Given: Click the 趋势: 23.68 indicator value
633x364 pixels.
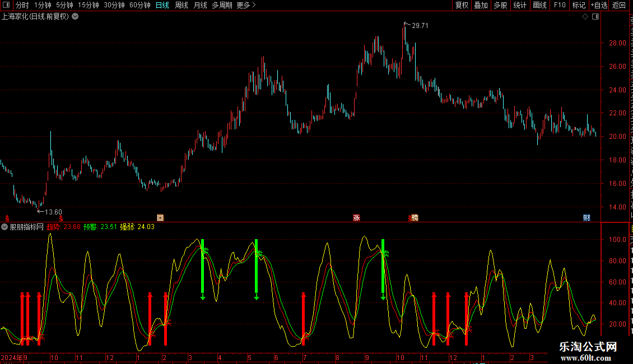Looking at the screenshot, I should tap(63, 227).
